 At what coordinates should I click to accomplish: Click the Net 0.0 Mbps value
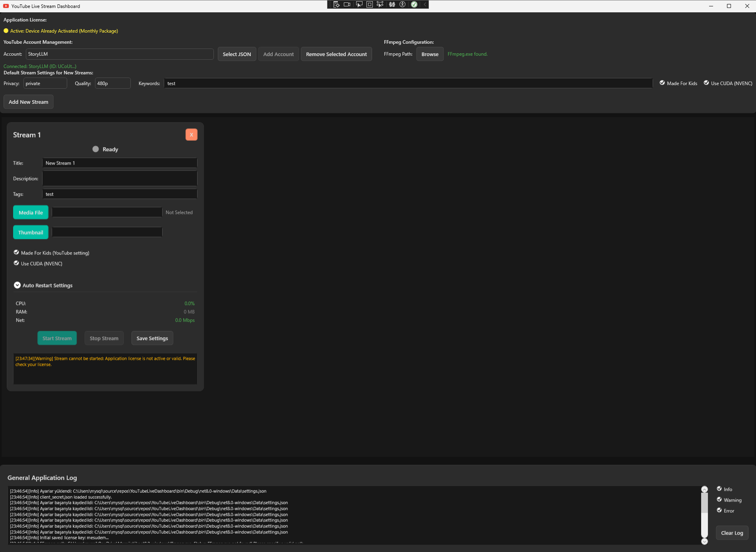[x=185, y=320]
